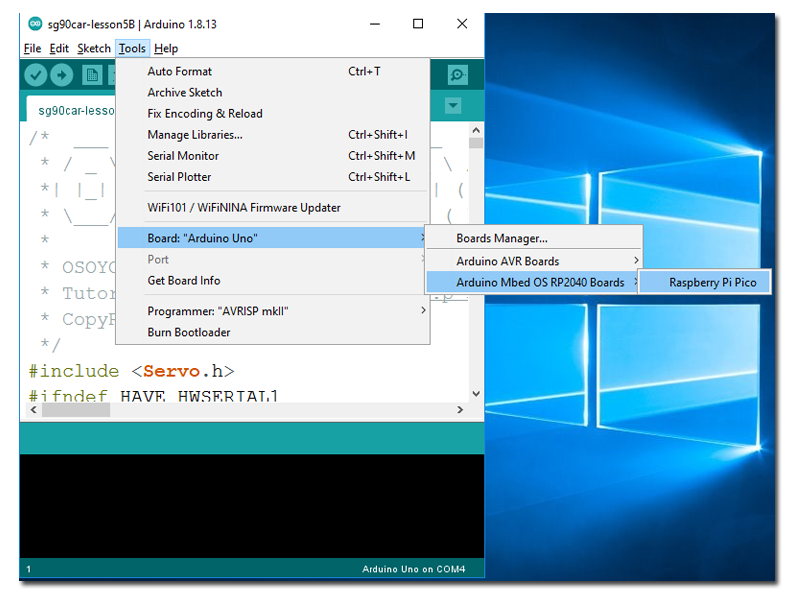800x600 pixels.
Task: Open the Serial Monitor magnifier icon
Action: coord(458,76)
